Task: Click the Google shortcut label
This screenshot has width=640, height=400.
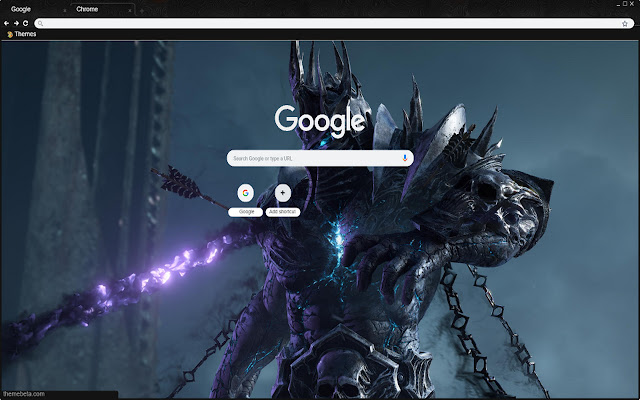Action: pyautogui.click(x=245, y=212)
